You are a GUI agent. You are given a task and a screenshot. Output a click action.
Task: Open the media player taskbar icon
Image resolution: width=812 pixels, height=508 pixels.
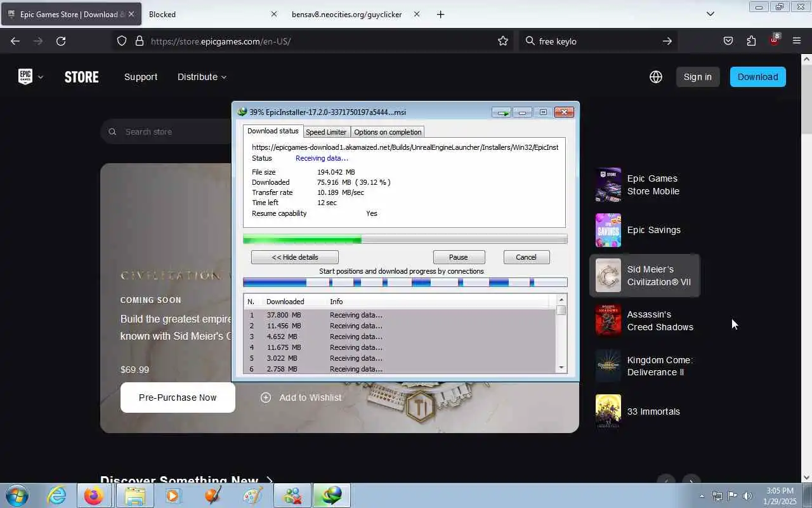[173, 495]
